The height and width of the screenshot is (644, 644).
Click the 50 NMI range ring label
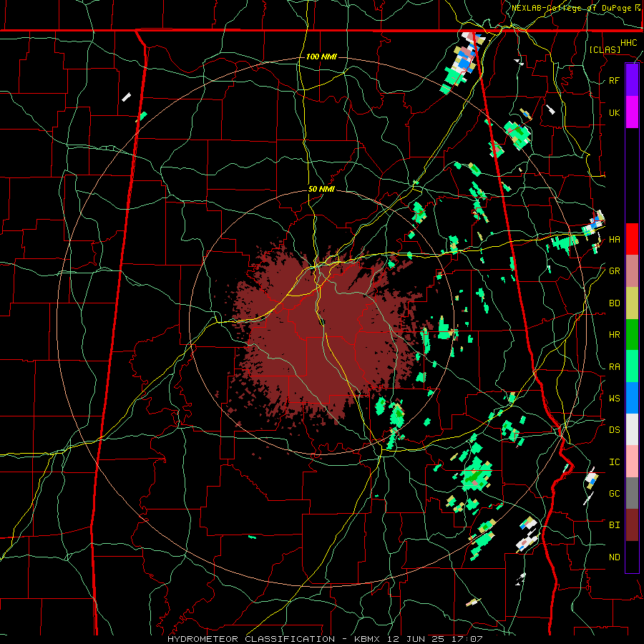pyautogui.click(x=321, y=190)
